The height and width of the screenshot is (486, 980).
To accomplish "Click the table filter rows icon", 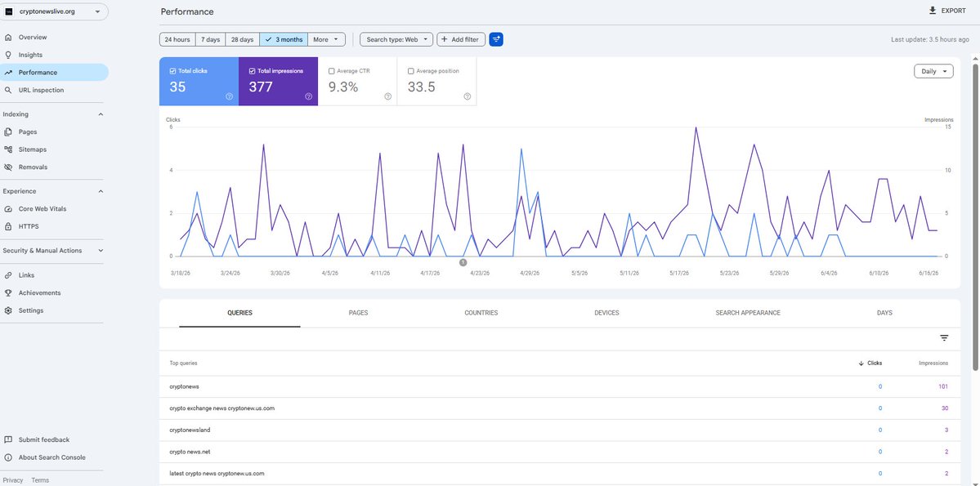I will click(944, 338).
